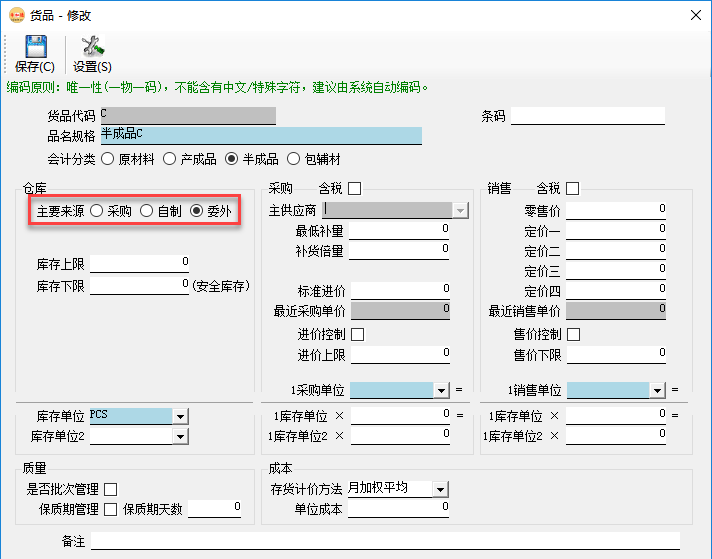Click the 备注 remarks field
The image size is (712, 559).
pos(386,541)
